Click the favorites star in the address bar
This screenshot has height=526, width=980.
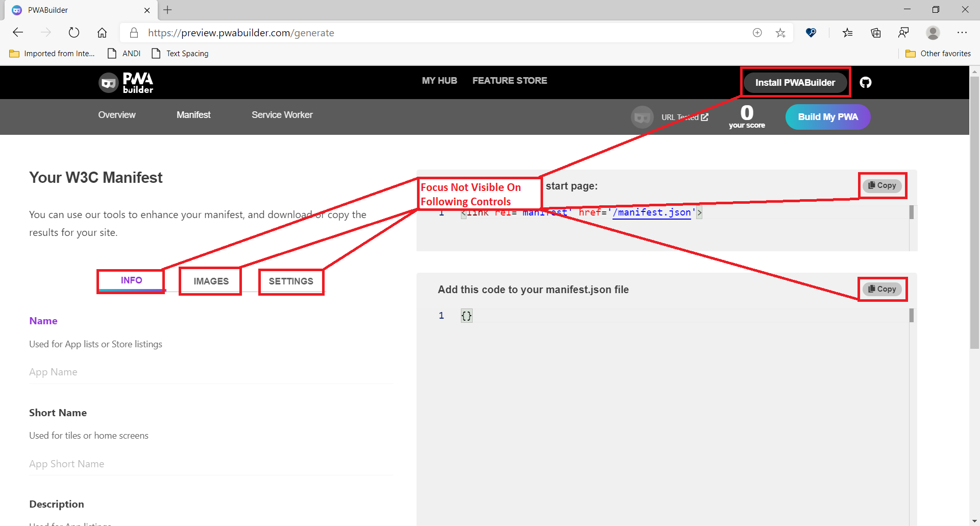click(780, 32)
